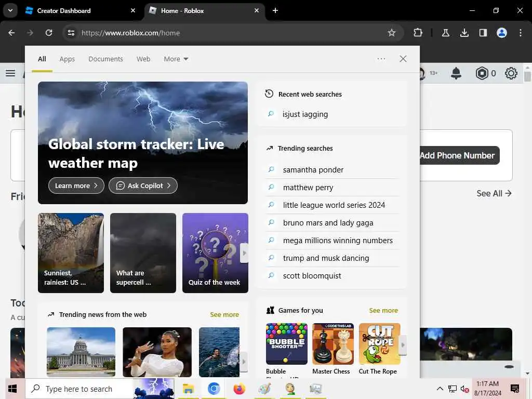The width and height of the screenshot is (532, 399).
Task: Select the Documents search tab
Action: (105, 59)
